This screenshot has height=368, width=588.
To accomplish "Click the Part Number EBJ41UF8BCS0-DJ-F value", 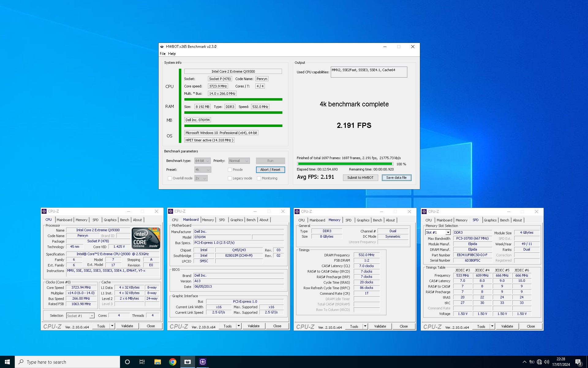I will [472, 255].
